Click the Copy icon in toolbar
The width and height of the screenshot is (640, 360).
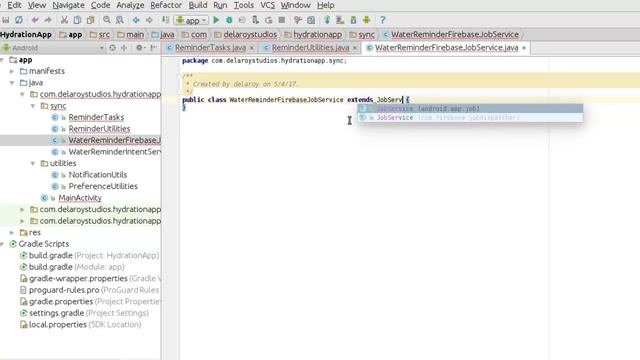pos(77,20)
